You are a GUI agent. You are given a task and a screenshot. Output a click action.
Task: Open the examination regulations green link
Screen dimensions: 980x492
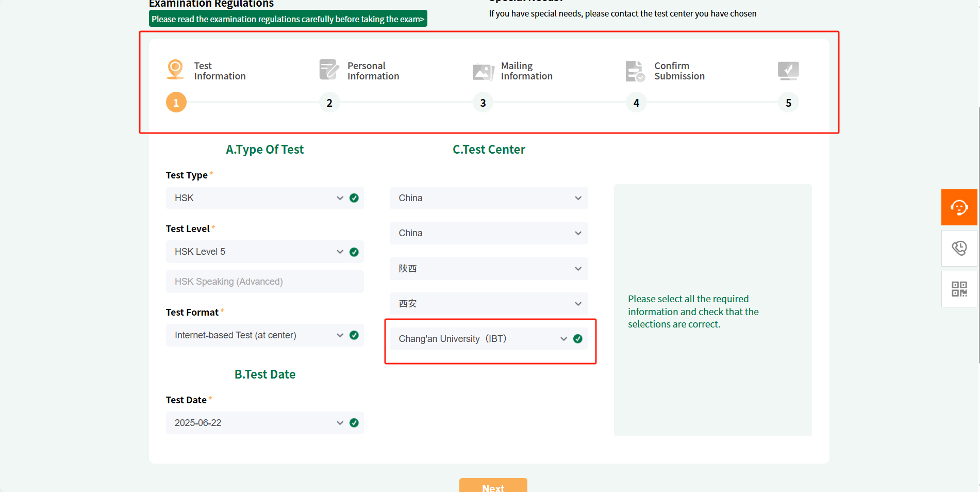tap(288, 19)
